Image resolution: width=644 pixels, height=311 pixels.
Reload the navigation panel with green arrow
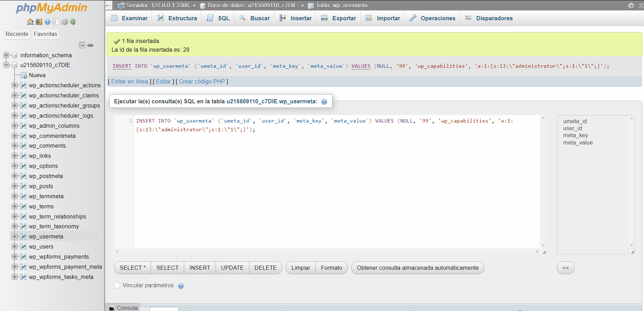point(73,22)
